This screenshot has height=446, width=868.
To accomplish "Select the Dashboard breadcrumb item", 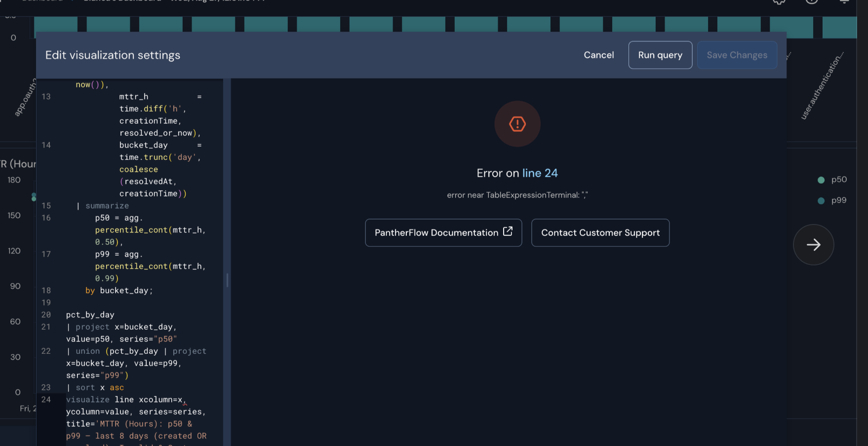I will point(42,1).
